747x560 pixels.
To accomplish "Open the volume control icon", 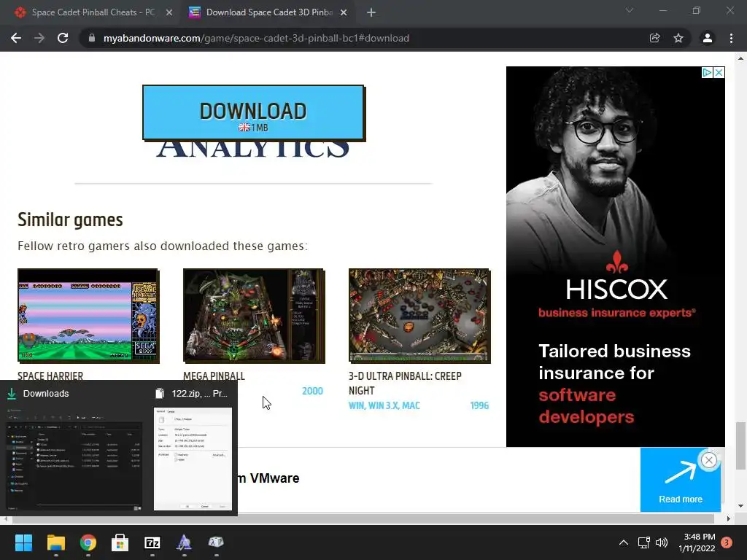I will [662, 542].
